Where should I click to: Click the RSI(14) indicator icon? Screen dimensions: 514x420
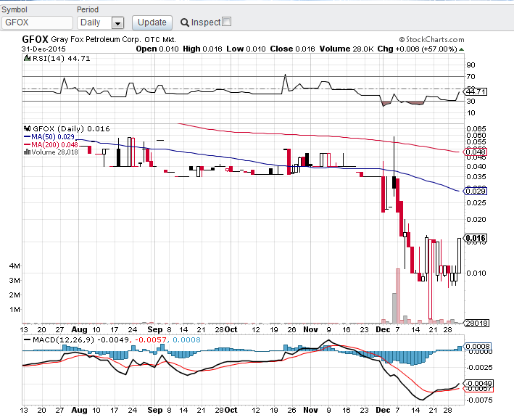click(28, 59)
